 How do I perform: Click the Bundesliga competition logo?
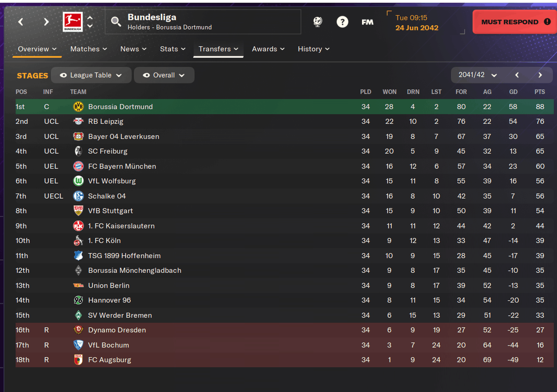tap(73, 22)
